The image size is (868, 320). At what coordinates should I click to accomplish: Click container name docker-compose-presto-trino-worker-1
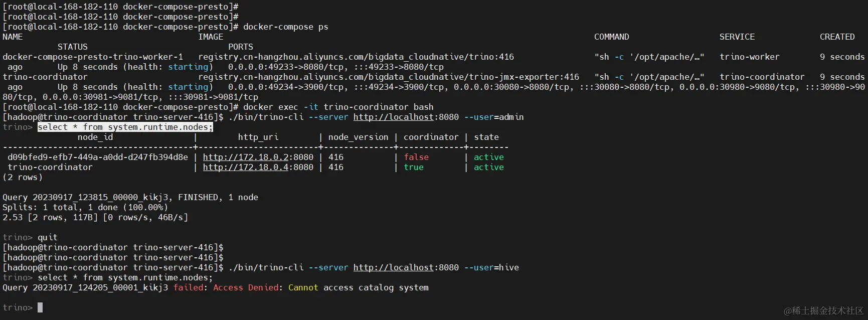(93, 57)
